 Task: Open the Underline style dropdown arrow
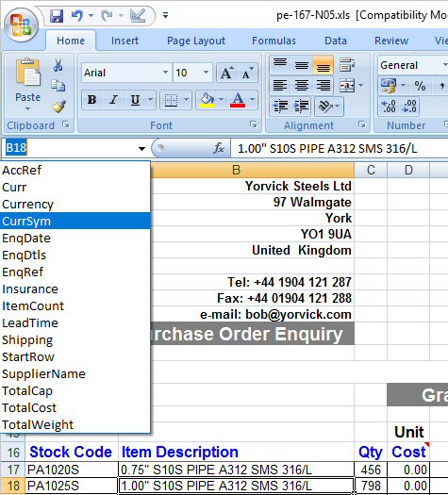point(151,100)
